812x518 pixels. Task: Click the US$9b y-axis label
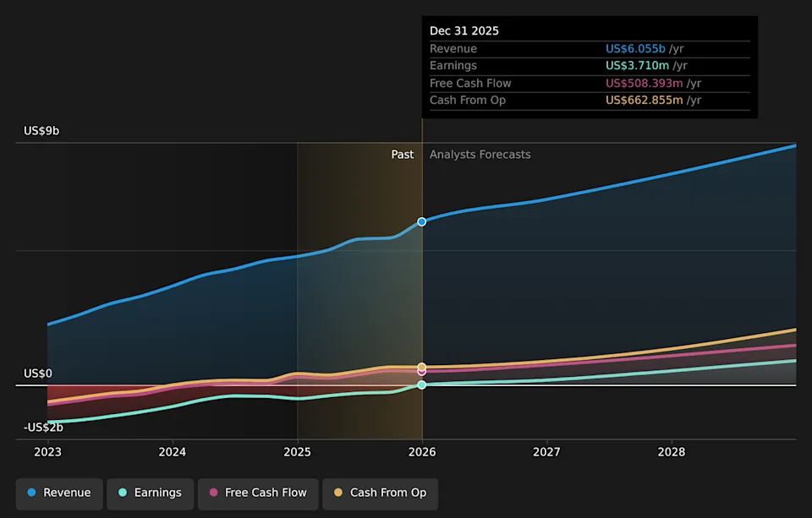41,131
